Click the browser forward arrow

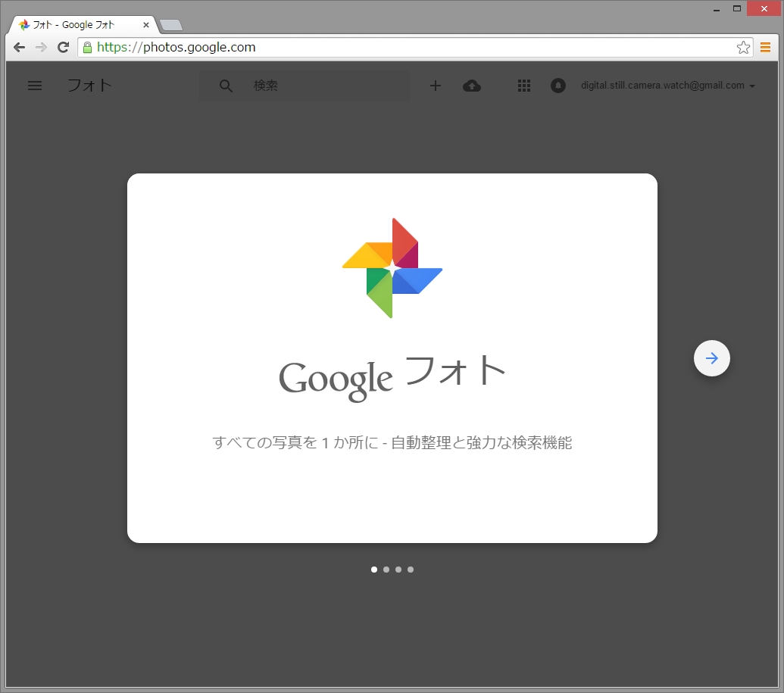41,48
